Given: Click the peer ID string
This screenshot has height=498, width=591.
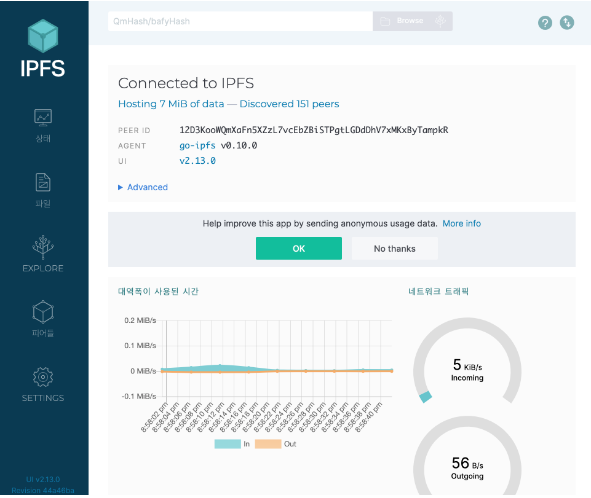Looking at the screenshot, I should point(314,130).
